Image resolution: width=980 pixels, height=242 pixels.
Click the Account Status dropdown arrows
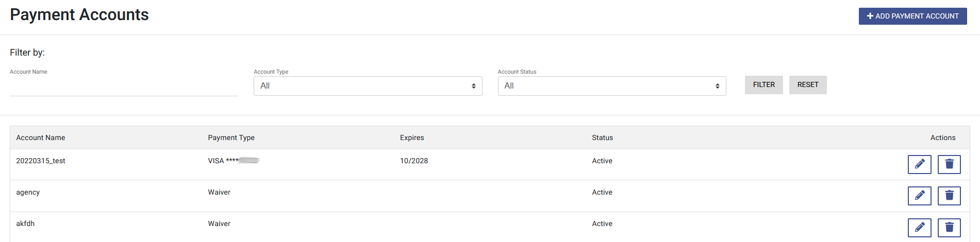[717, 86]
